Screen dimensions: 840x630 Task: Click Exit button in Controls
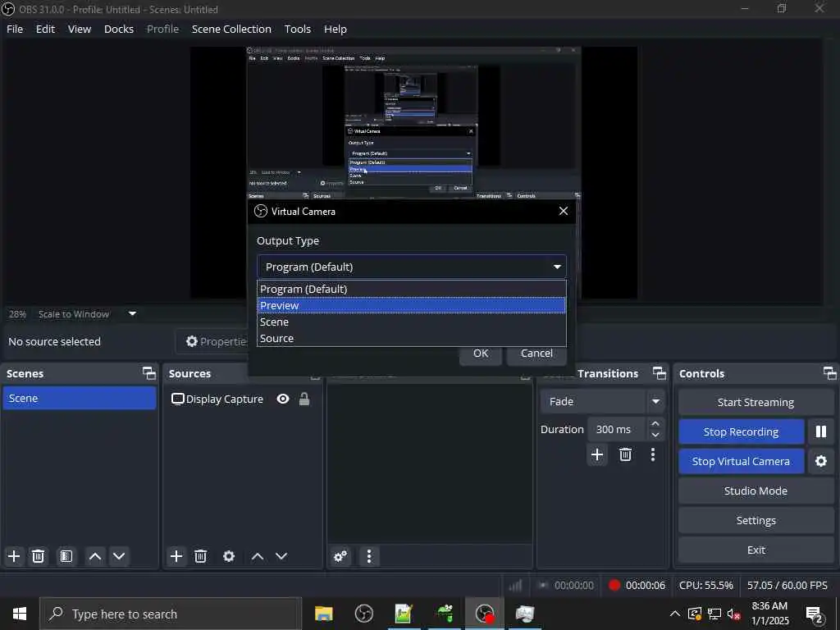pos(756,550)
